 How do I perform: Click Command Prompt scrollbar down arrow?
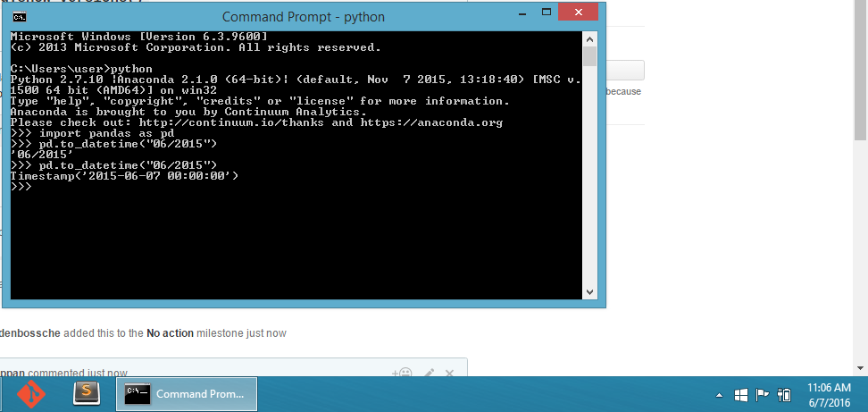(589, 292)
